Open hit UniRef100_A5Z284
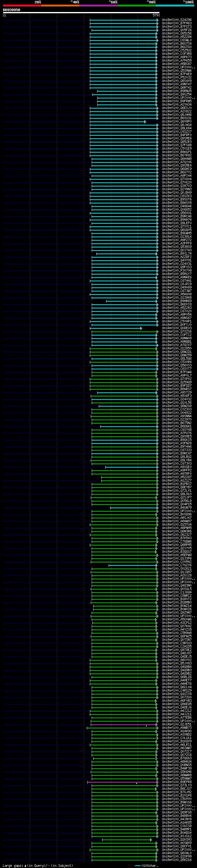 (176, 37)
